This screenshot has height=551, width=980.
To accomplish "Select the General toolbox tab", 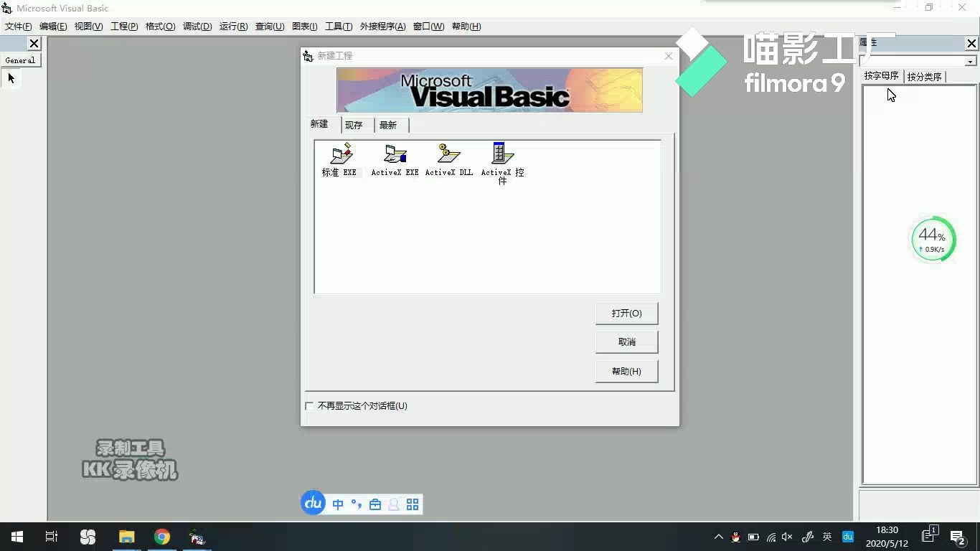I will click(x=20, y=60).
